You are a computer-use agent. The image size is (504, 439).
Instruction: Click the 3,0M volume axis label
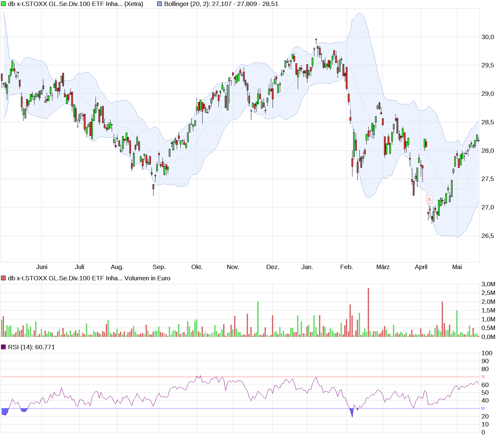point(488,284)
